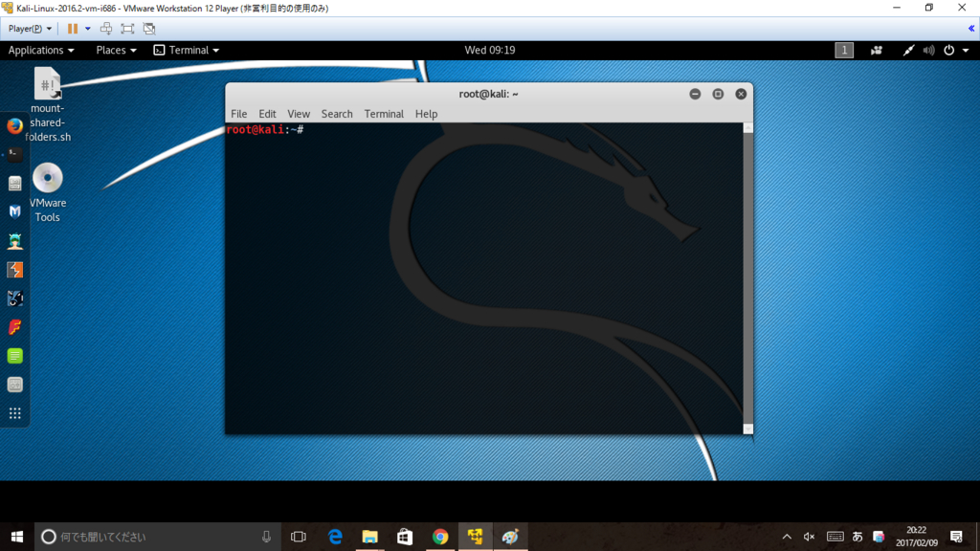Click terminal scrollbar down arrow
The height and width of the screenshot is (551, 980).
pyautogui.click(x=748, y=430)
